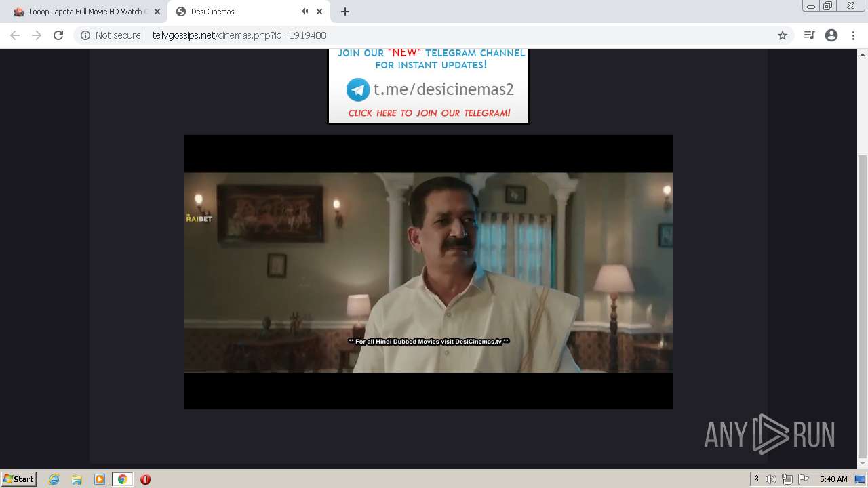Mute audio on Desi Cinemas tab
Viewport: 868px width, 488px height.
tap(304, 12)
